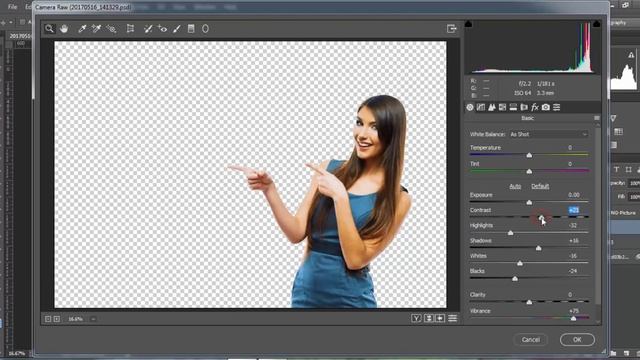Open the zoom level dropdown
This screenshot has width=640, height=360.
[93, 319]
